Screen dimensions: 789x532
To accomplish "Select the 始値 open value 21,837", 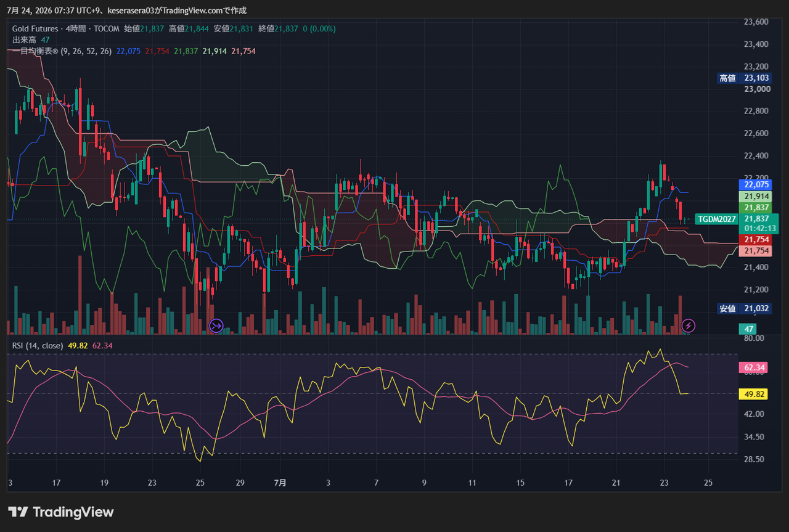I will coord(152,29).
